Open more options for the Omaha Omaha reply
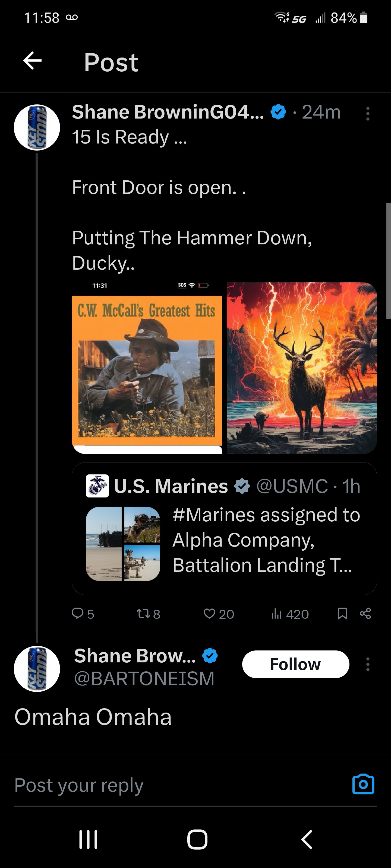The image size is (391, 868). (x=368, y=664)
